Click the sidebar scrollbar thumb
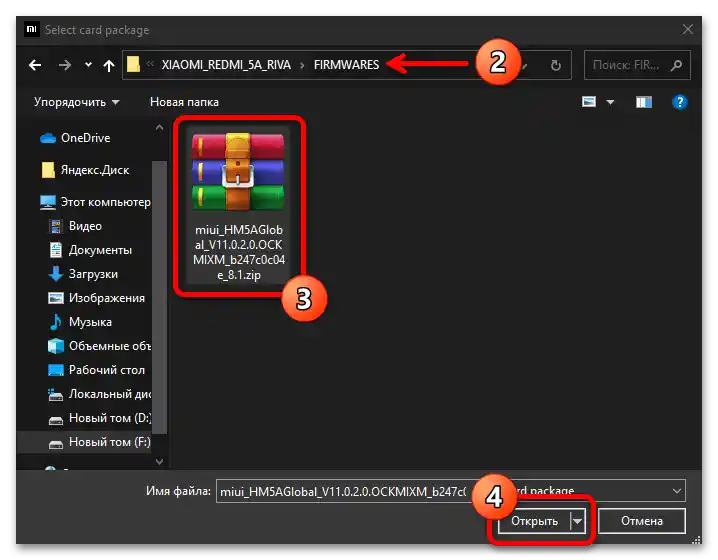 pyautogui.click(x=159, y=297)
